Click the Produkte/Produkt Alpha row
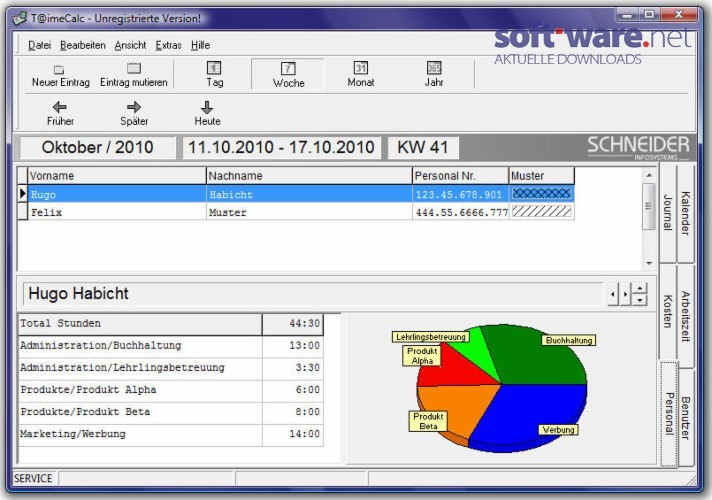 [x=171, y=390]
